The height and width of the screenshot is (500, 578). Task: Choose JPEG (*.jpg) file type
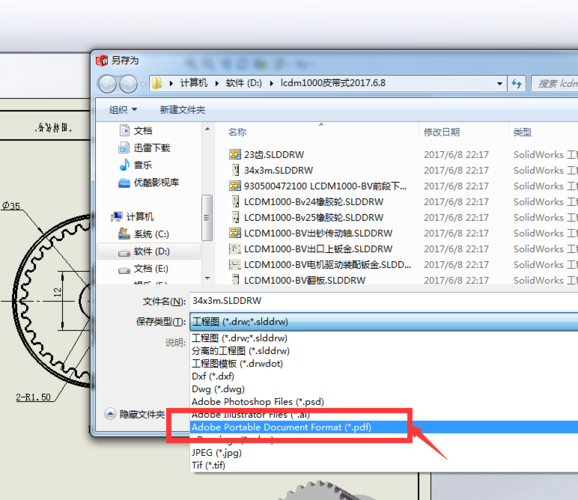[x=384, y=452]
